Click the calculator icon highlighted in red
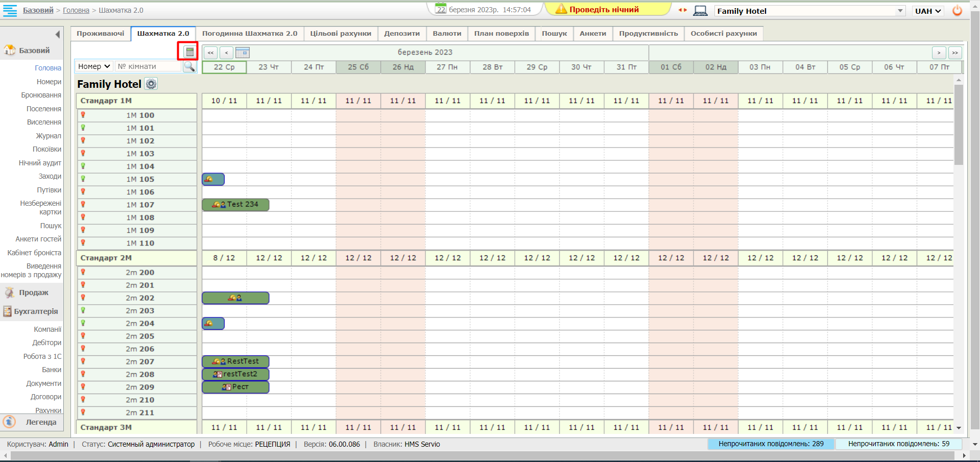 point(189,52)
